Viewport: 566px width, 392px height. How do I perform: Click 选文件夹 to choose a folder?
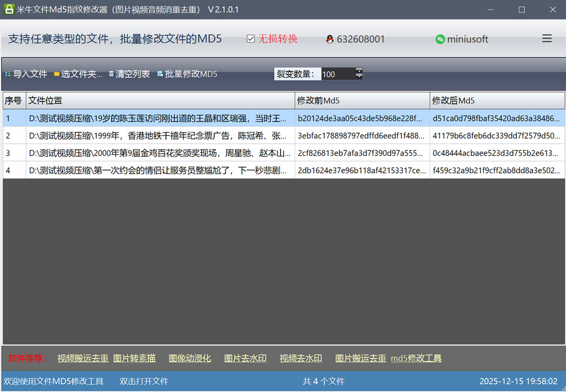click(x=78, y=74)
